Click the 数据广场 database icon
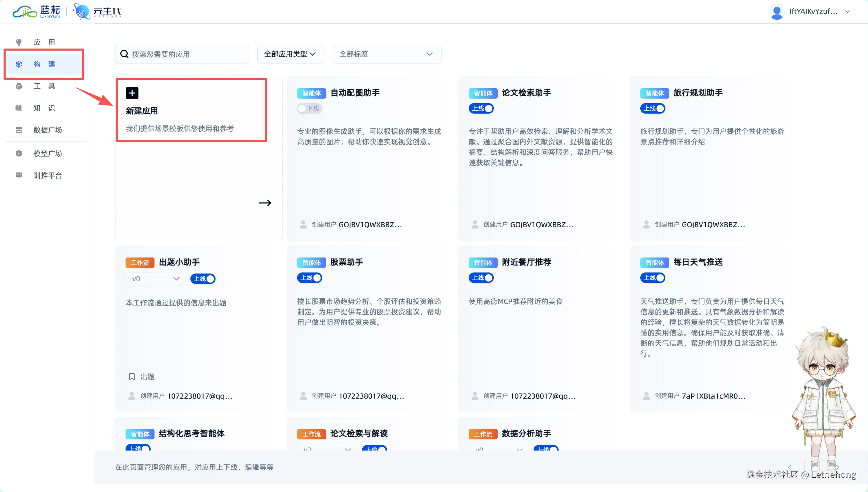 (x=19, y=130)
